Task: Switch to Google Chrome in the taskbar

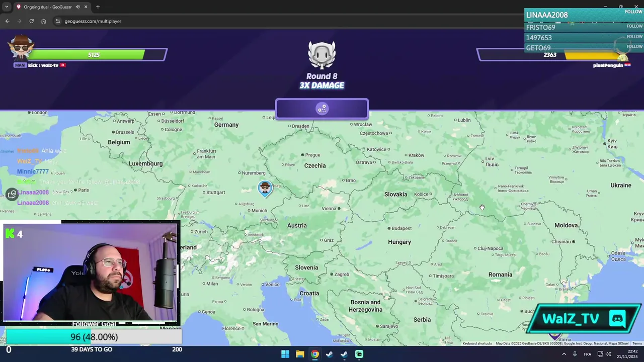Action: coord(314,354)
